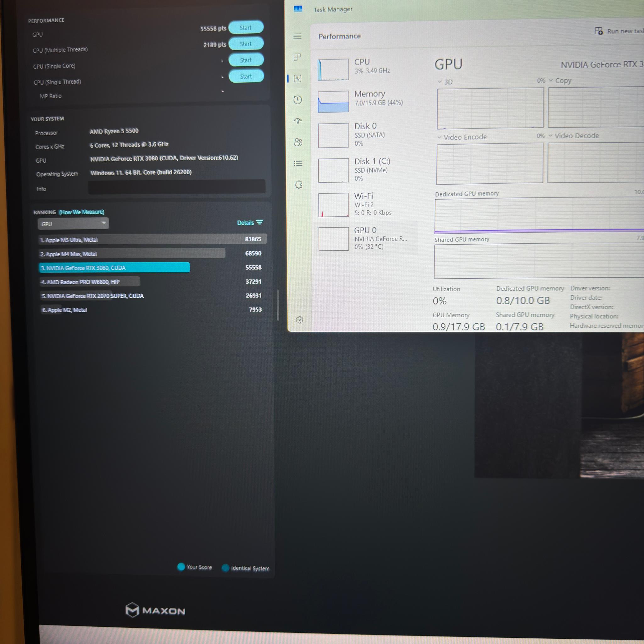Click the 55558 pts GPU score

point(213,29)
